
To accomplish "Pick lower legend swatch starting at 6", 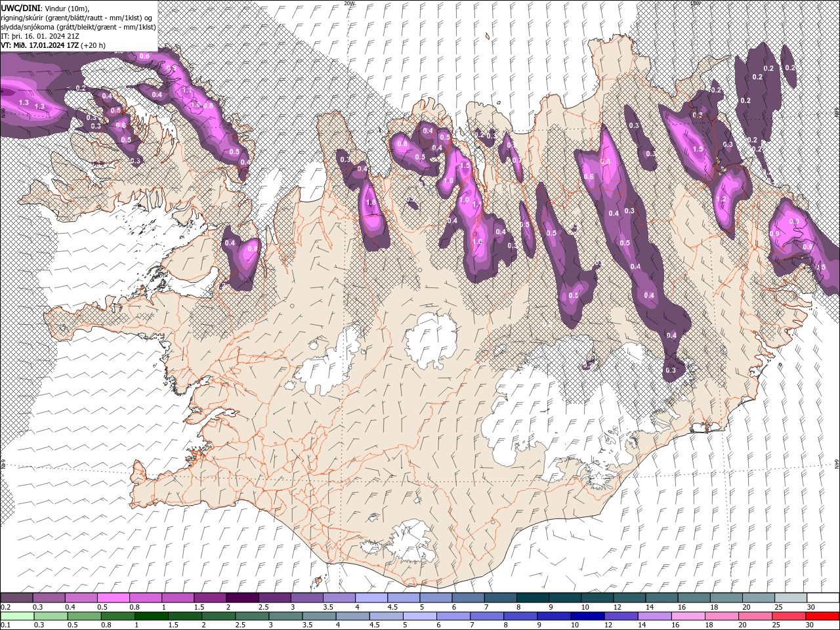I will [x=453, y=616].
